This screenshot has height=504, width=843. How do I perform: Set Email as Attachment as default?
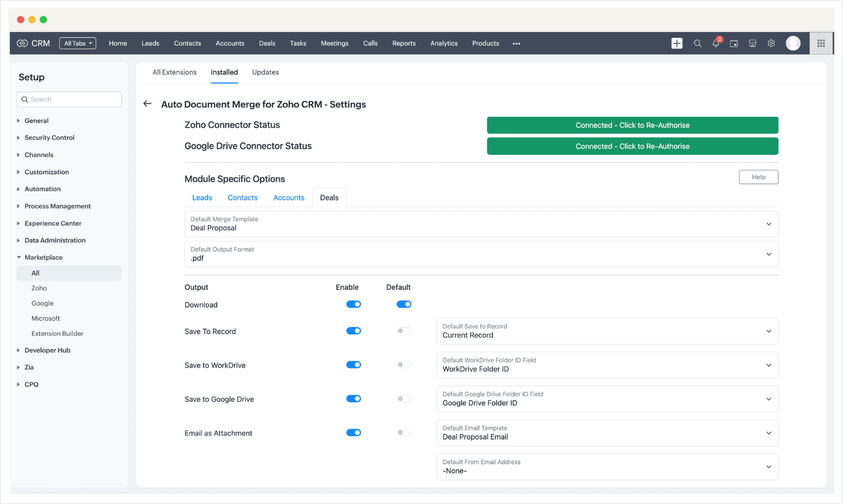[x=404, y=433]
